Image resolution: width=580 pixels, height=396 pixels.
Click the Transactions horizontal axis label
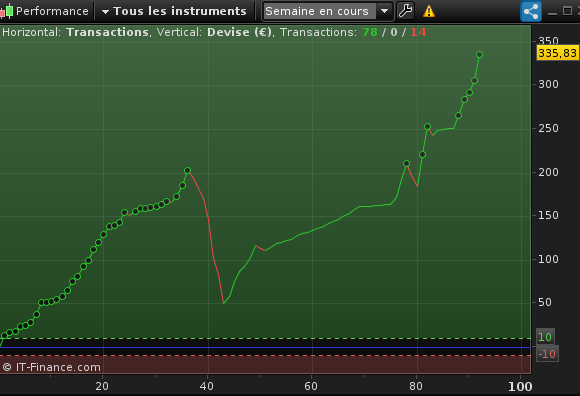[108, 32]
